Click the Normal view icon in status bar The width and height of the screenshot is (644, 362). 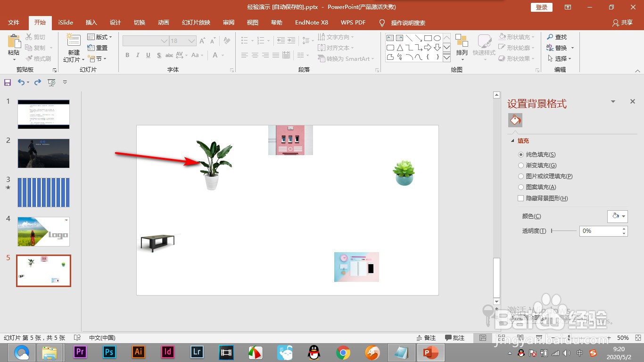(x=483, y=337)
